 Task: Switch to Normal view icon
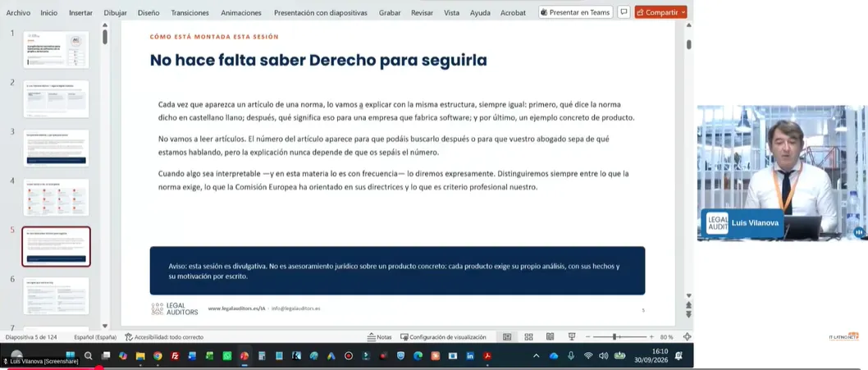click(x=507, y=336)
